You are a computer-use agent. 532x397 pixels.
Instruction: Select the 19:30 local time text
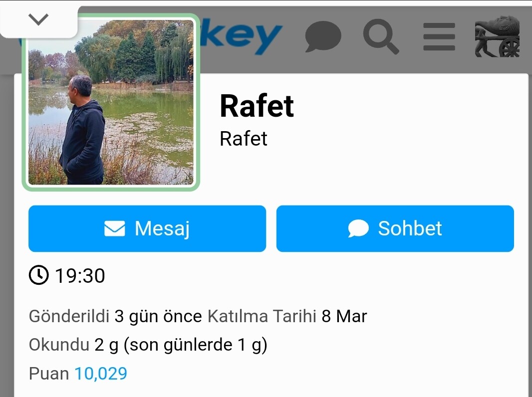[x=80, y=276]
